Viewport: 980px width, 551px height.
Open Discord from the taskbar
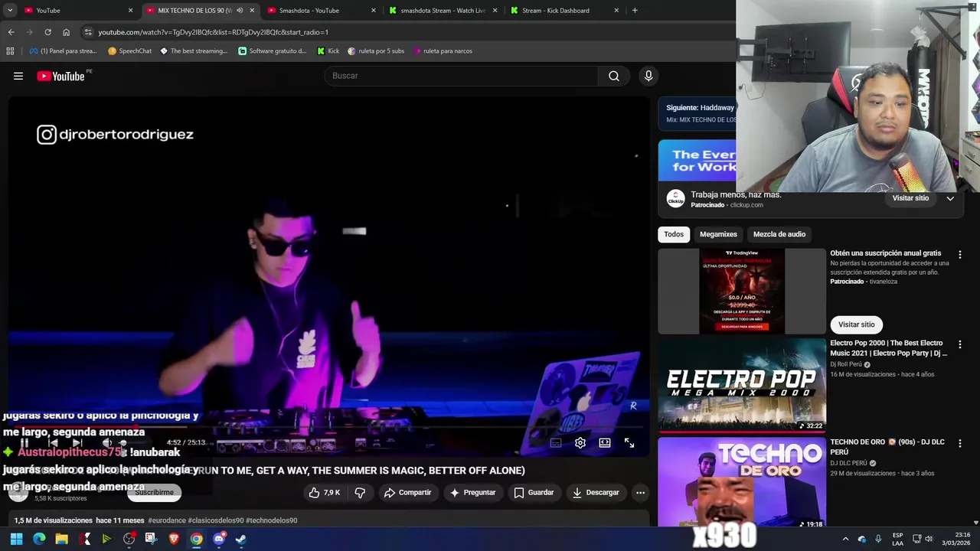click(219, 539)
